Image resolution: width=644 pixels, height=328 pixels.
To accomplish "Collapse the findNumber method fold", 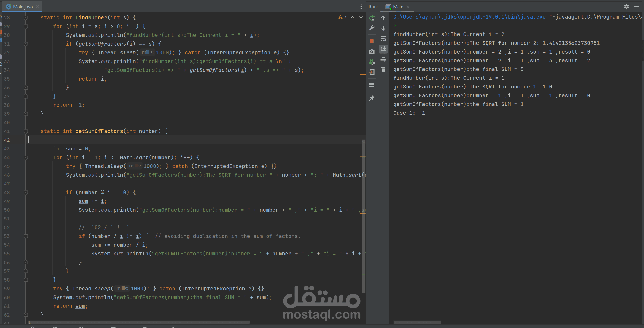I will [x=26, y=18].
